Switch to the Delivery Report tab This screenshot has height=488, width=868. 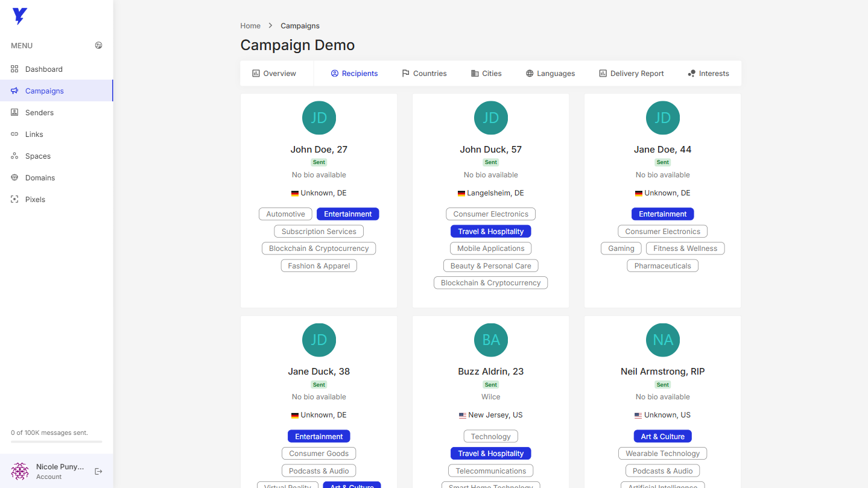(631, 74)
